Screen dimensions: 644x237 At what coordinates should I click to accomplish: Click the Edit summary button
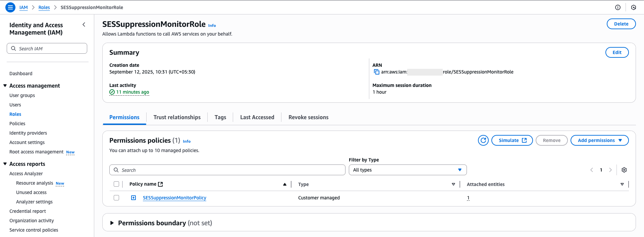(617, 52)
